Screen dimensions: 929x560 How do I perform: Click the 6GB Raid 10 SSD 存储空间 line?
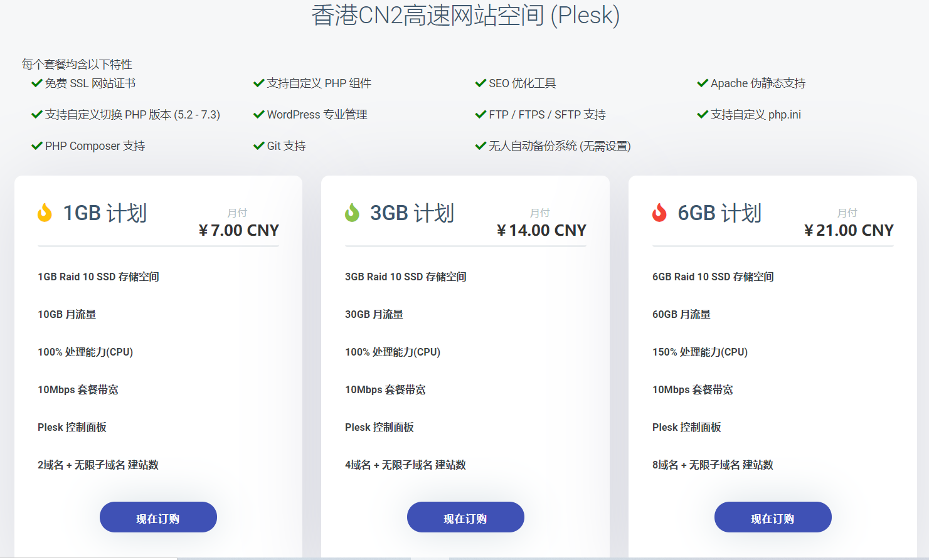(x=713, y=277)
